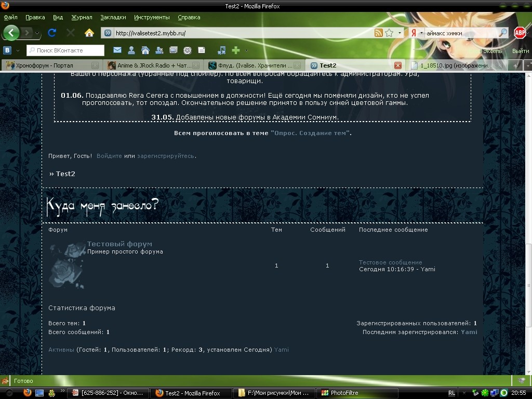This screenshot has width=532, height=399.
Task: Click the RL language indicator in the tray
Action: pos(451,393)
